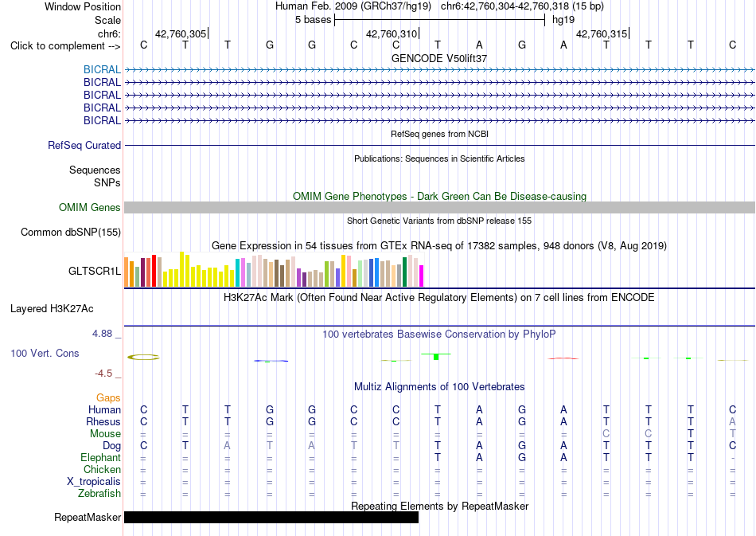The width and height of the screenshot is (756, 536).
Task: Click the 42,760,305 position label
Action: (181, 33)
